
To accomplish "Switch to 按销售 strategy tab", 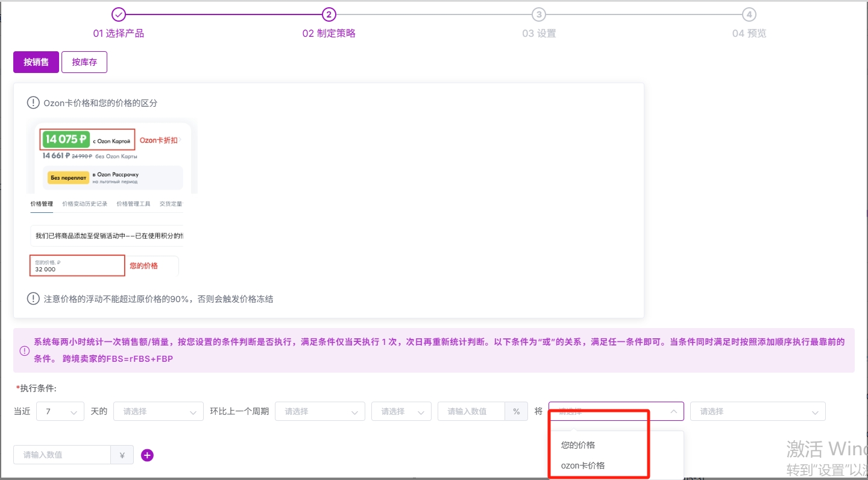I will tap(36, 62).
